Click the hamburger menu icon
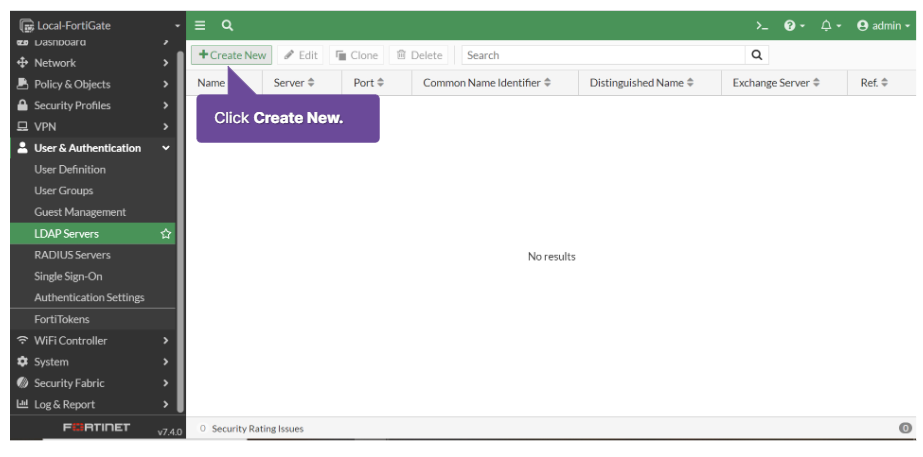 tap(200, 25)
